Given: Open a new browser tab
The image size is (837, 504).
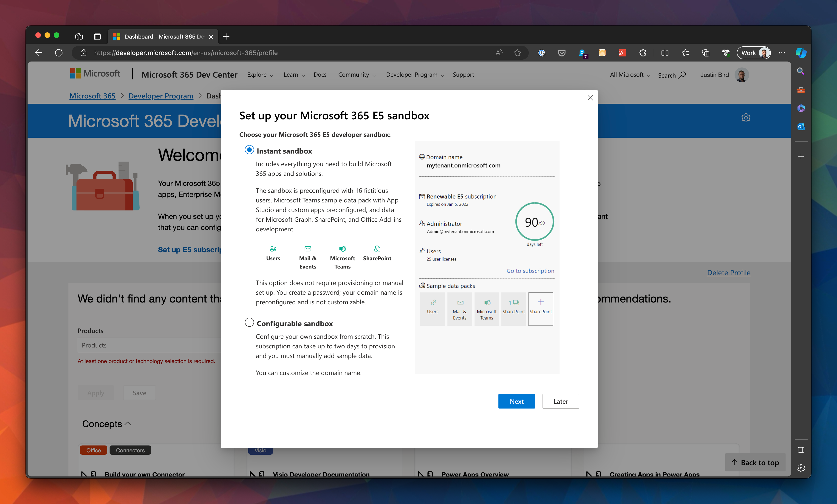Looking at the screenshot, I should tap(226, 36).
